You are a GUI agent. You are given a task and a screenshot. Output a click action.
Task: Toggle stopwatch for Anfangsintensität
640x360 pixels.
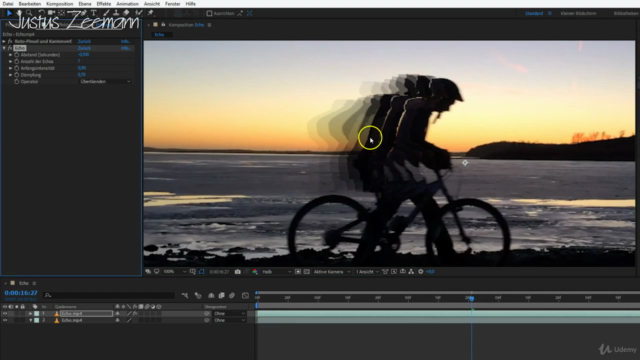pos(17,68)
